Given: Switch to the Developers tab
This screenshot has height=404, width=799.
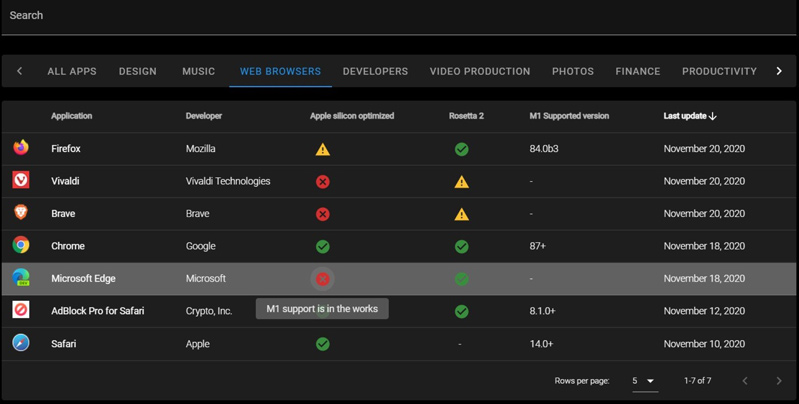Looking at the screenshot, I should tap(375, 71).
